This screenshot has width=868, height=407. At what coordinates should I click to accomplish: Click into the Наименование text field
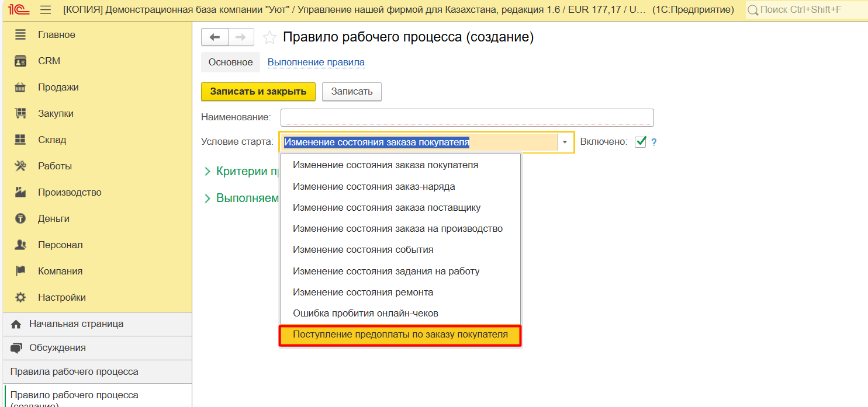tap(466, 117)
